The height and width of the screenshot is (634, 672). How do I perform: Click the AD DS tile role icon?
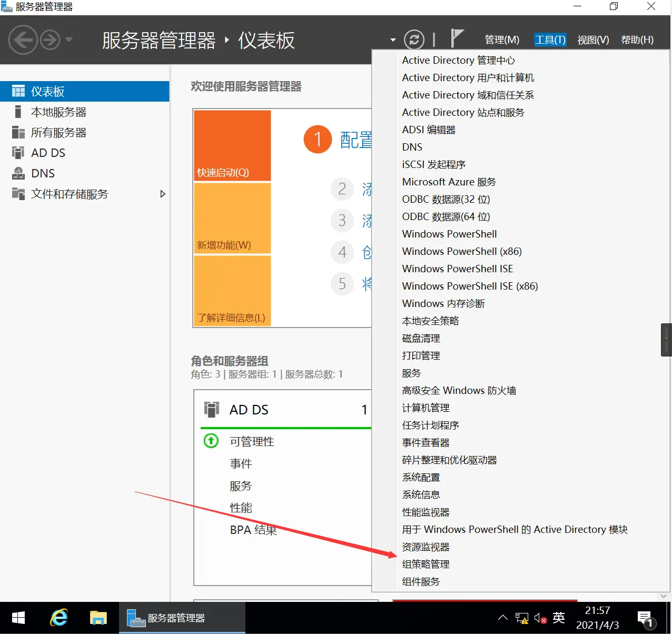tap(212, 409)
